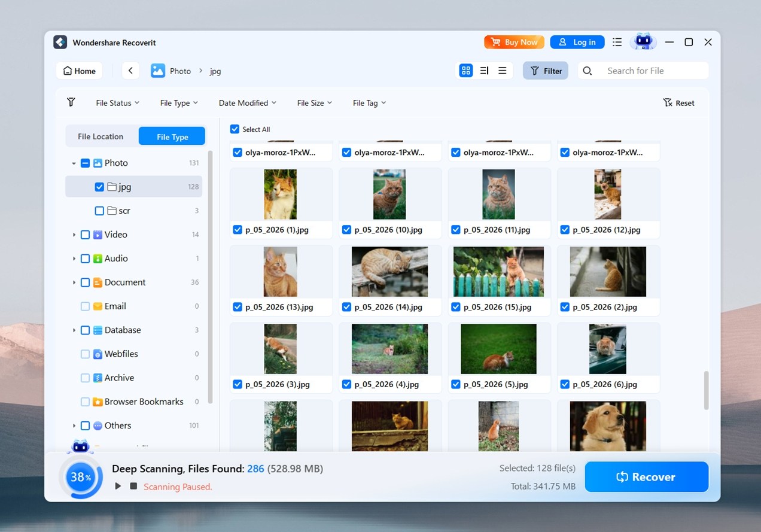Collapse the Photo tree in the sidebar
The width and height of the screenshot is (761, 532).
(x=73, y=162)
